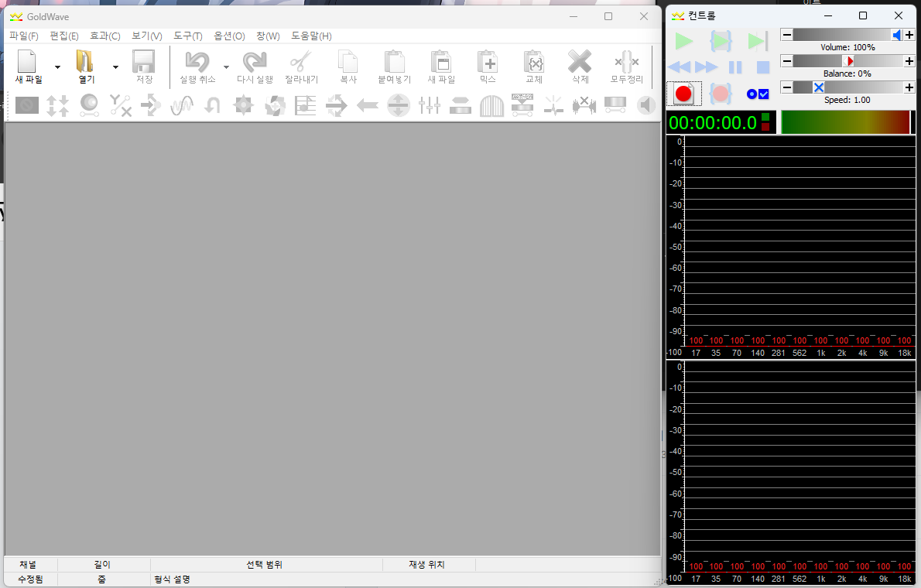The width and height of the screenshot is (921, 588).
Task: Click the 열기 (Open) folder icon
Action: click(x=85, y=62)
